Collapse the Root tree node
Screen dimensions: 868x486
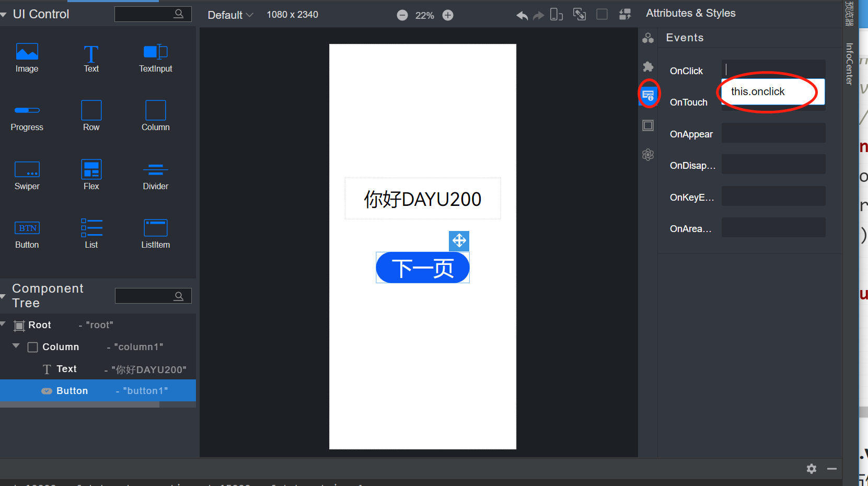pos(3,325)
